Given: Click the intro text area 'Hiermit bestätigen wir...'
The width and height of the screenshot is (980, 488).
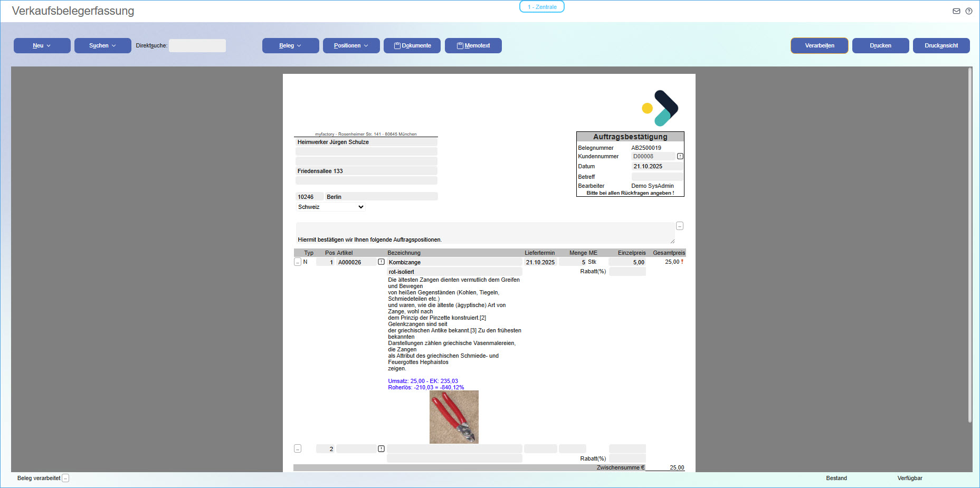Looking at the screenshot, I should point(485,233).
